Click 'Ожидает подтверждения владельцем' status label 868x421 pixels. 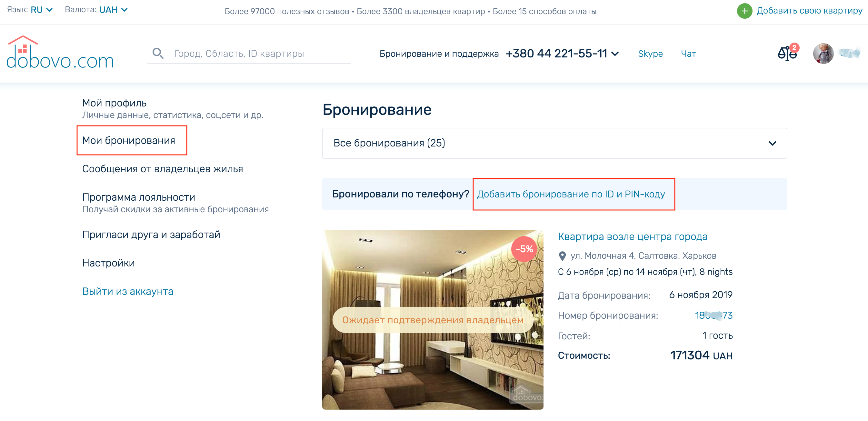coord(433,320)
